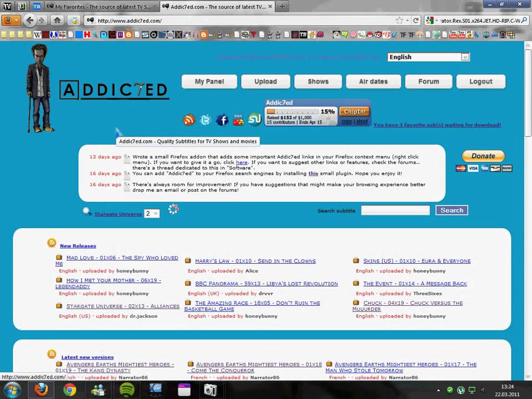Click into the Search subtitle text field
Image resolution: width=532 pixels, height=399 pixels.
(395, 211)
